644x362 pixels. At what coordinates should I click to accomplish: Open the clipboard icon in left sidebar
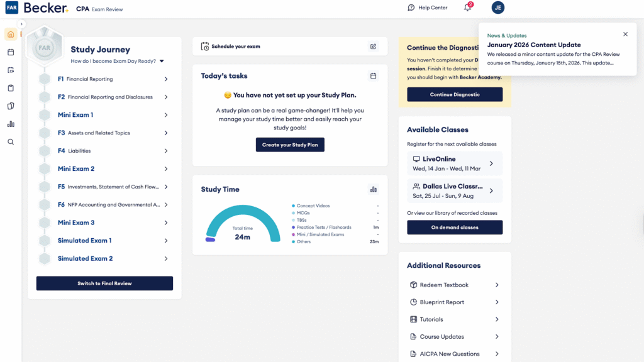pos(11,88)
